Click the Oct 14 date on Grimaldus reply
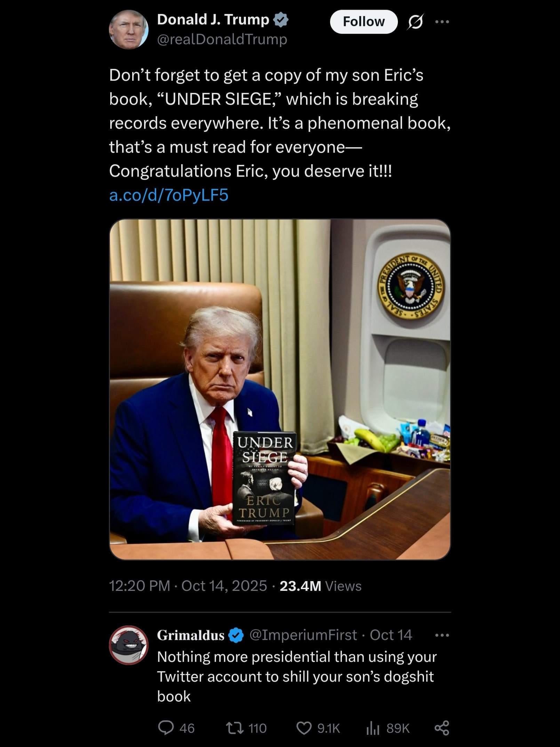The width and height of the screenshot is (560, 747). click(391, 635)
